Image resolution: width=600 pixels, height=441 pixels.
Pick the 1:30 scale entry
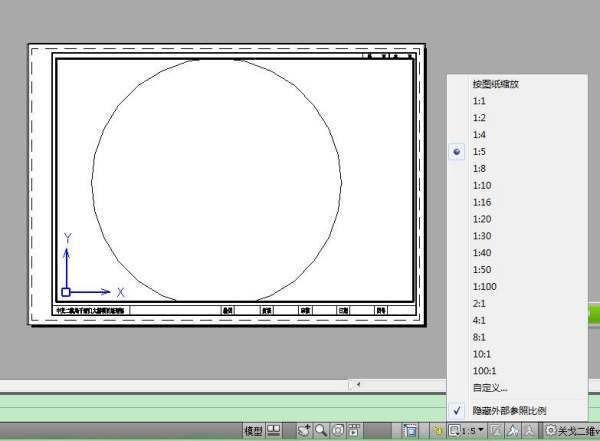[517, 236]
